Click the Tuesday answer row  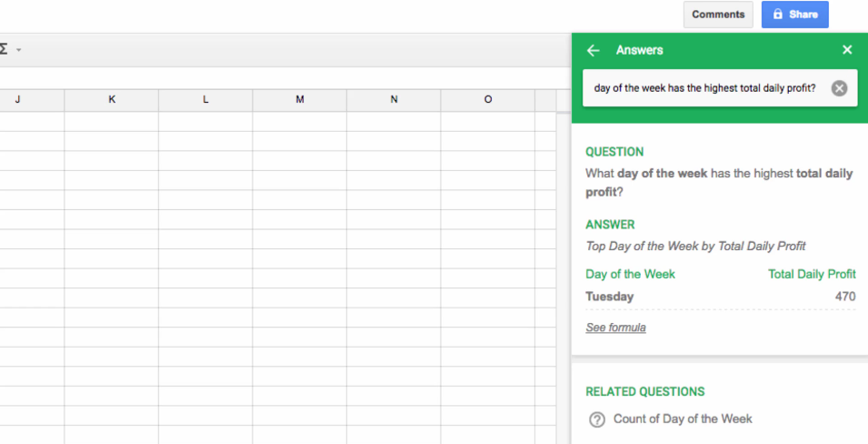[x=610, y=297]
